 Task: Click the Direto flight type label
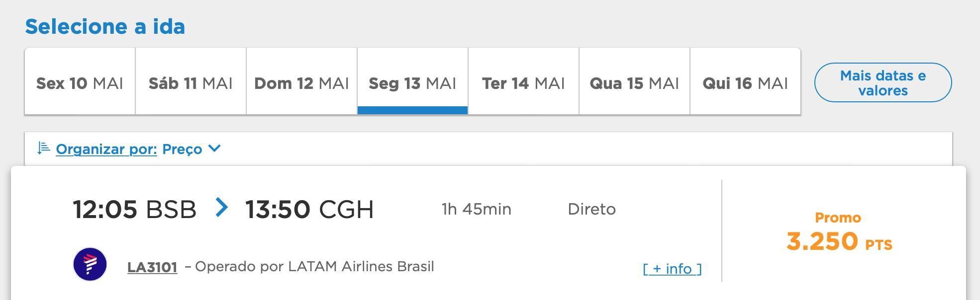click(591, 209)
